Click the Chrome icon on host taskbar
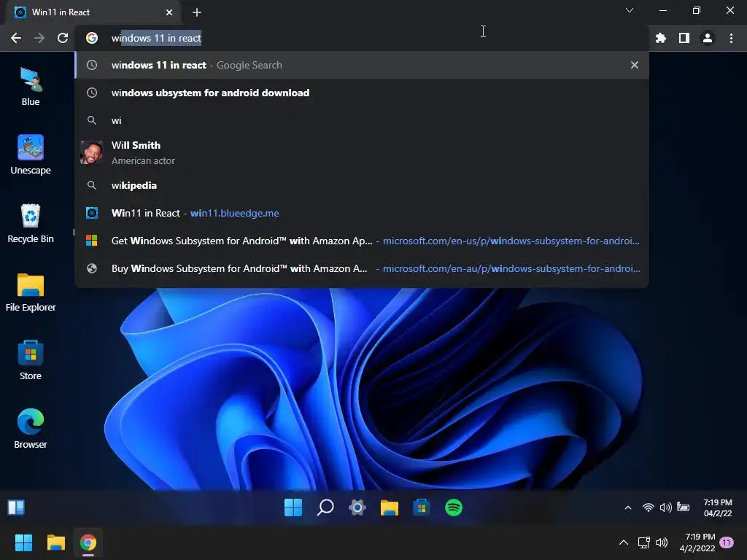 coord(88,542)
